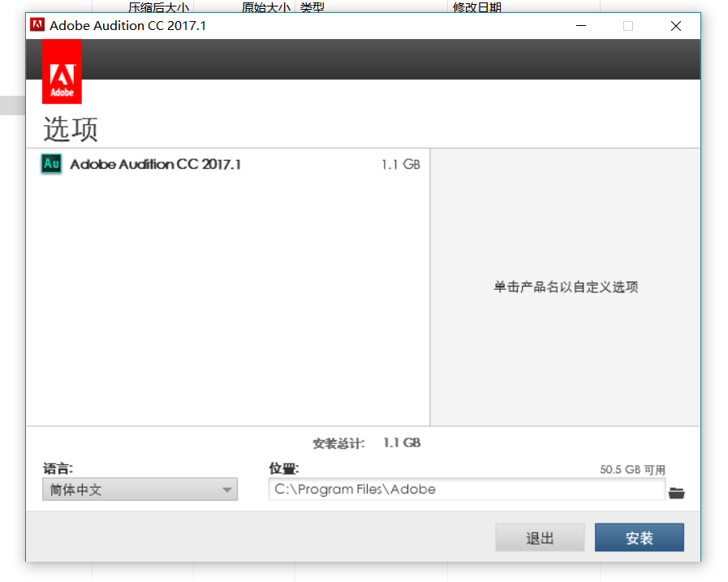
Task: Select the Au Audition product icon
Action: 51,164
